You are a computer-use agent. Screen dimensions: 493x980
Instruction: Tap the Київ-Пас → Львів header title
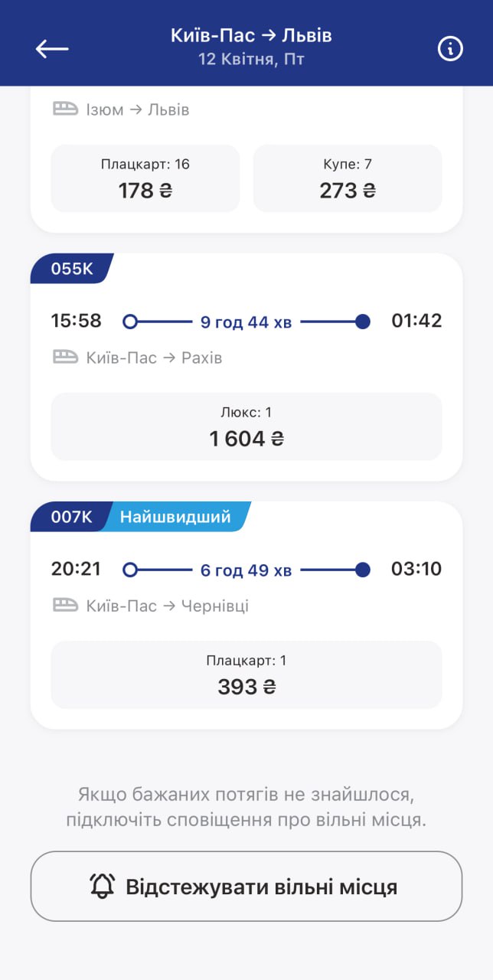[251, 35]
